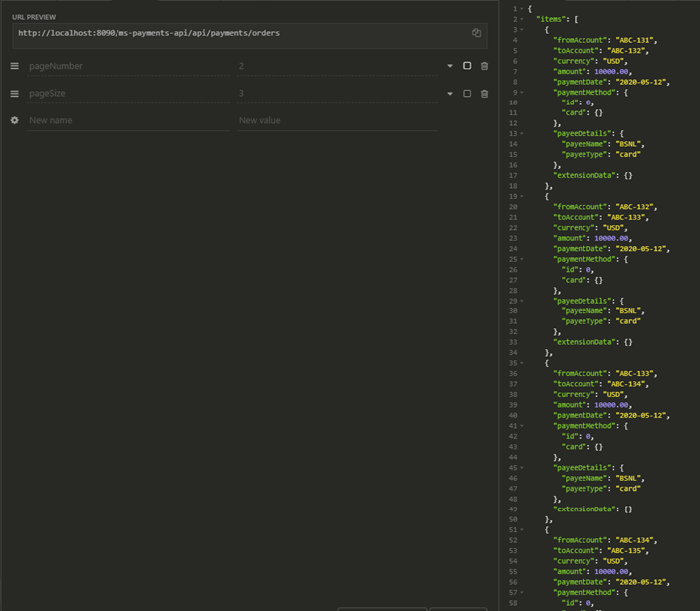700x611 pixels.
Task: Fold the payeeDetails block at line 45
Action: point(524,467)
